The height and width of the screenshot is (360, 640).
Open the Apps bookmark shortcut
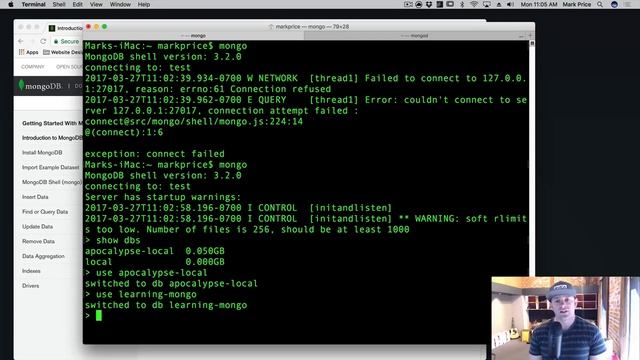click(29, 52)
